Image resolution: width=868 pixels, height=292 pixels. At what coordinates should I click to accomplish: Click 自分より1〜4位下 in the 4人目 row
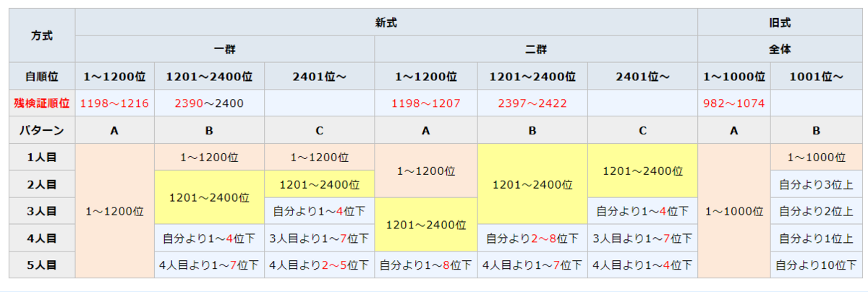[x=209, y=238]
